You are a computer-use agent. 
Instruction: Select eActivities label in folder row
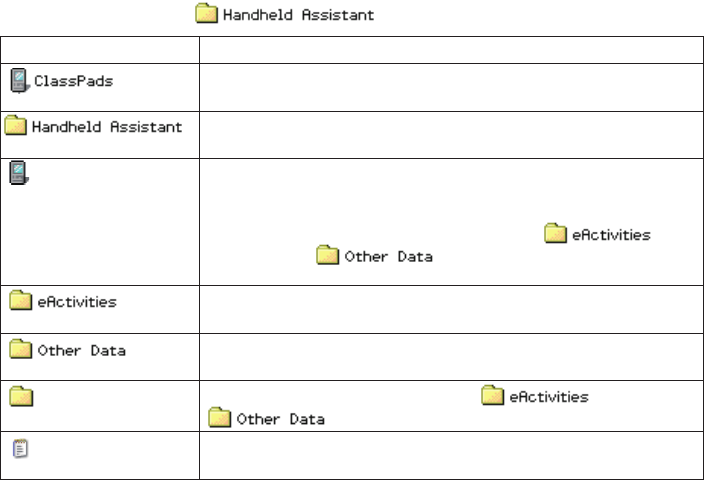[x=549, y=397]
